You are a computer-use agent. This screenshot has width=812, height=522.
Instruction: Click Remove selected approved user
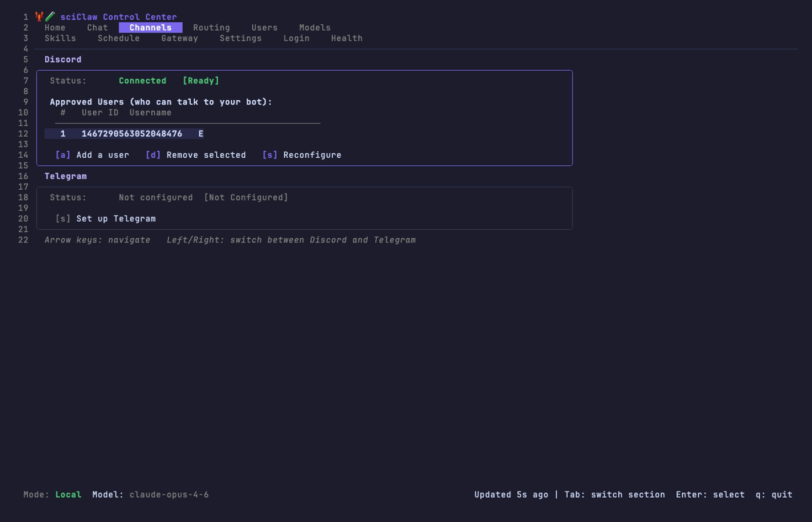[196, 155]
